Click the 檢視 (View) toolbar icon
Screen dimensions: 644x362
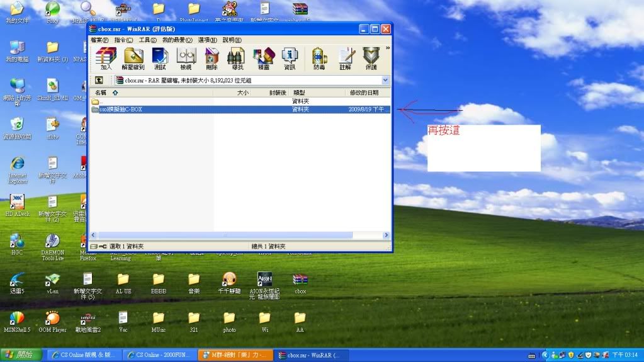tap(186, 58)
